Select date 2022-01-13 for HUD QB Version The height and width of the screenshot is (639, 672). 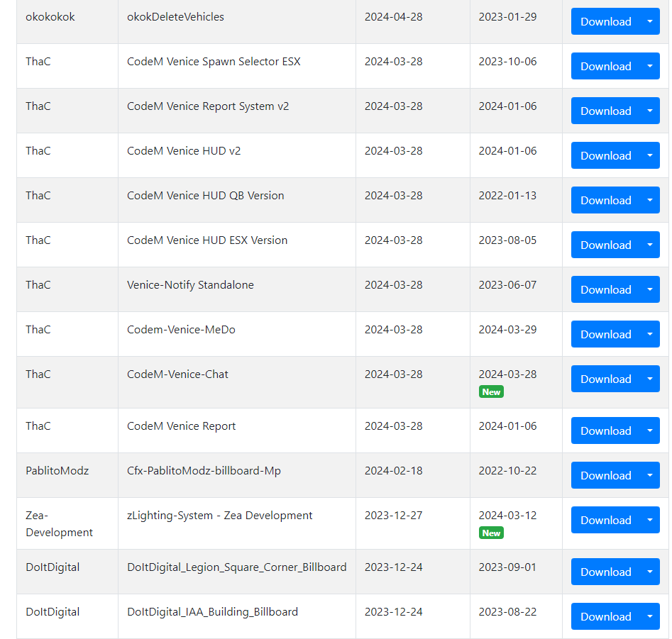(x=507, y=195)
